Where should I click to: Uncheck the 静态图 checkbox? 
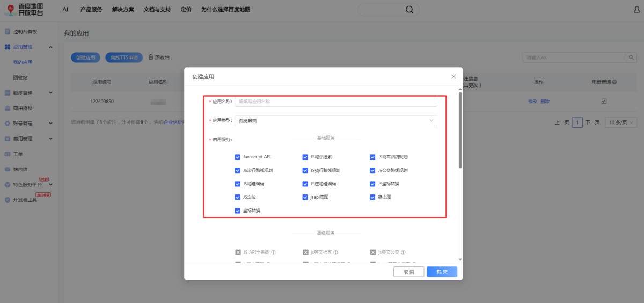372,197
